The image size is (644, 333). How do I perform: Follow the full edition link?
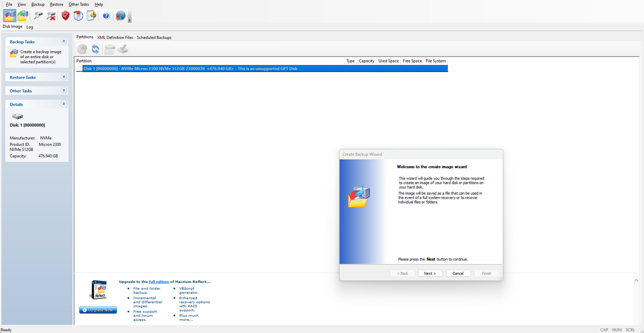159,282
